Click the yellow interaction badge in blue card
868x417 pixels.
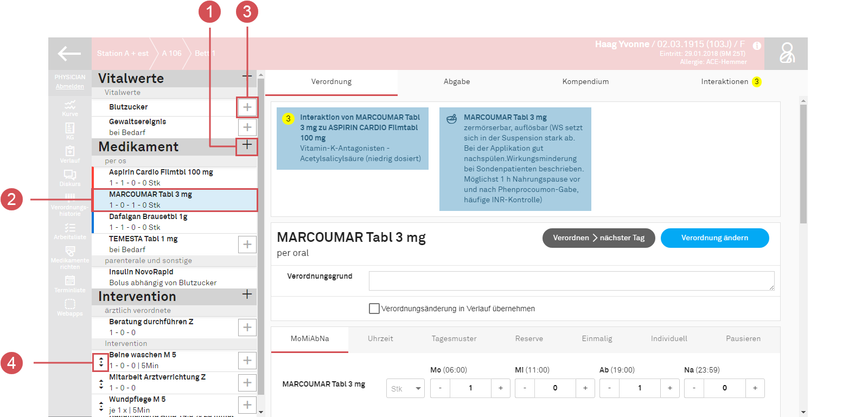click(288, 118)
